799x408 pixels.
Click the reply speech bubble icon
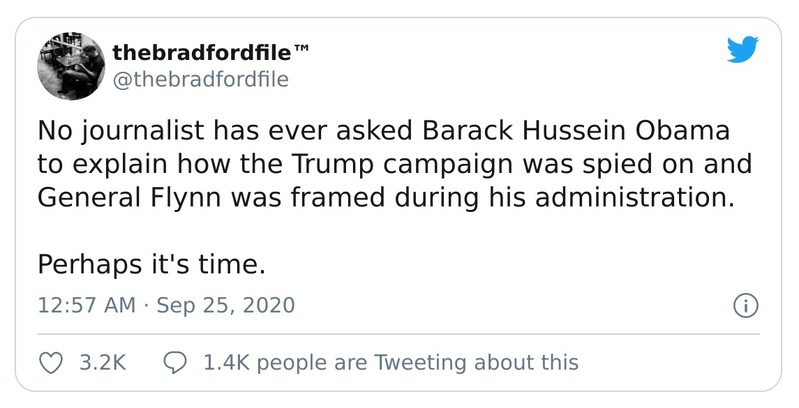tap(174, 361)
